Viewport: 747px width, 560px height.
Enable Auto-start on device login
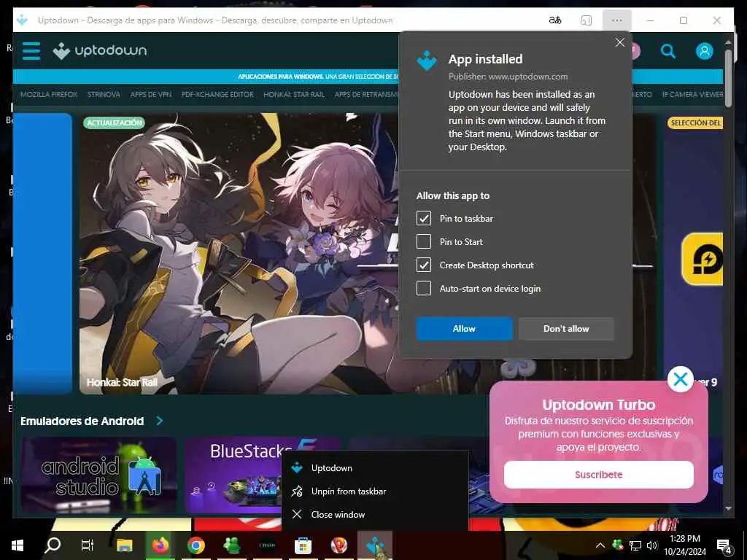[x=424, y=289]
